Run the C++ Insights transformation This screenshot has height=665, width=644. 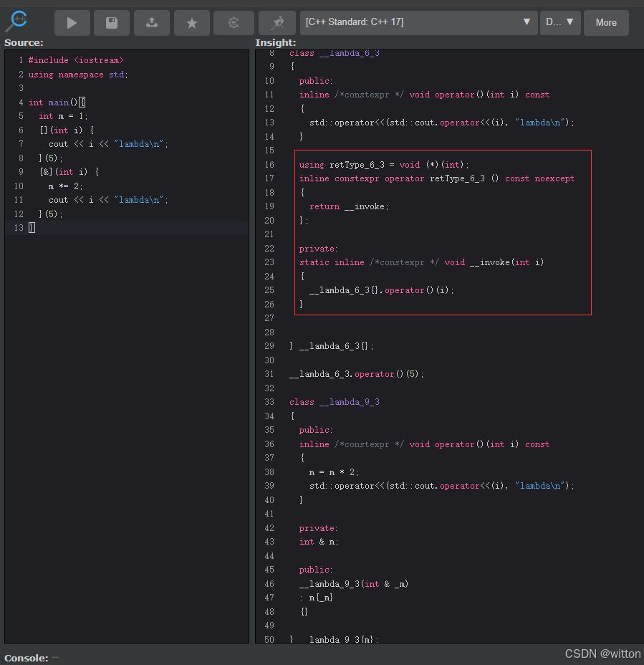pos(72,23)
